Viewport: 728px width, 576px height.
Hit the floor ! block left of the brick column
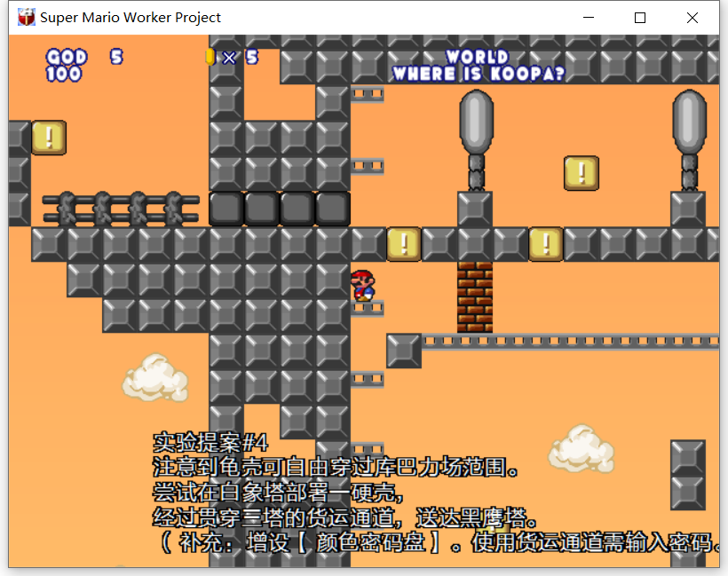point(403,244)
